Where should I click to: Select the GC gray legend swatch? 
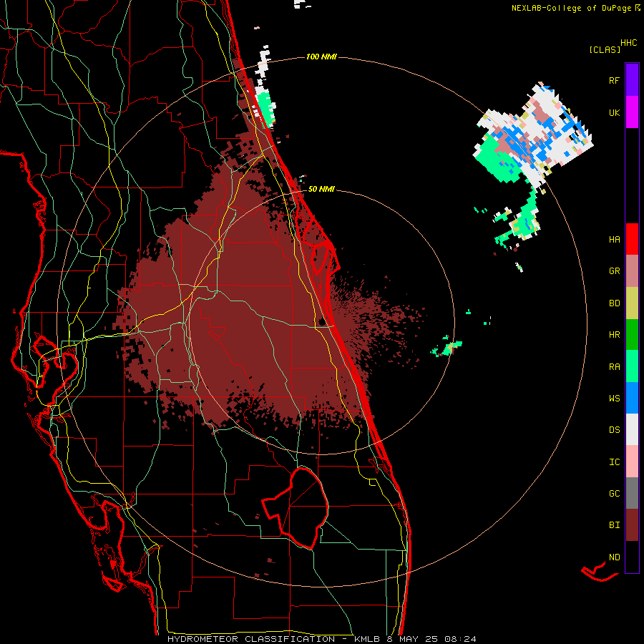pos(632,493)
